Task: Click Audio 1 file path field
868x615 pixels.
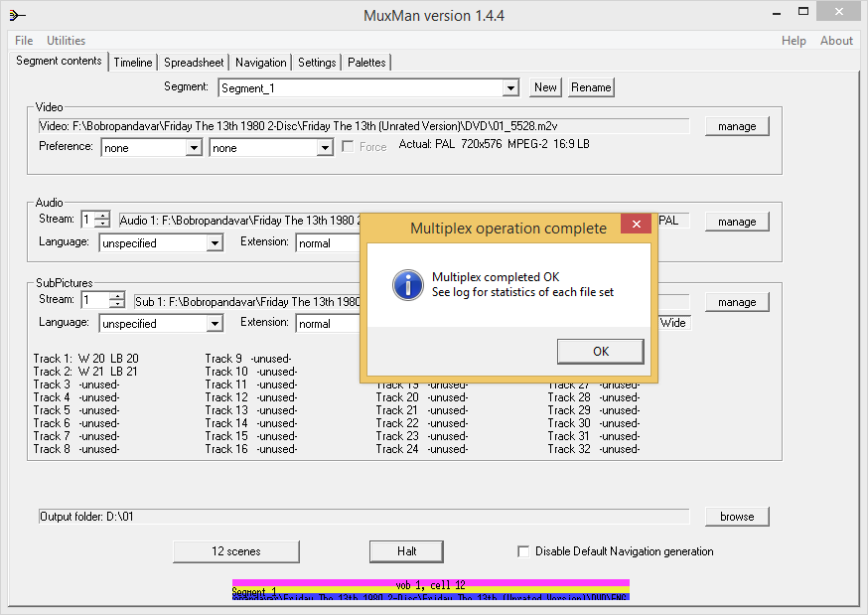Action: (x=239, y=221)
